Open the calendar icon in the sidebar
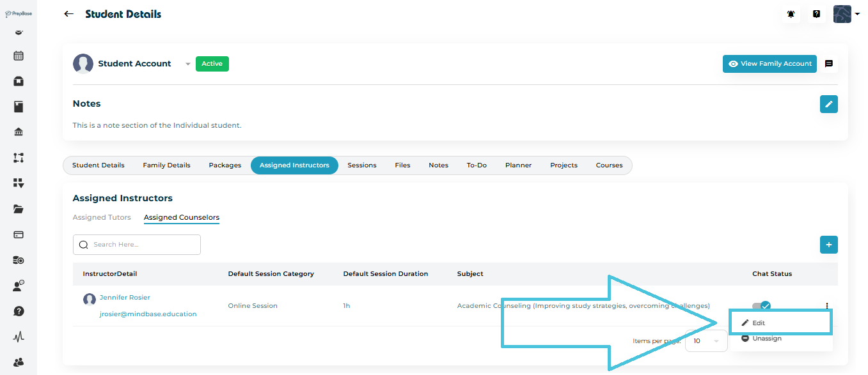 [x=19, y=56]
